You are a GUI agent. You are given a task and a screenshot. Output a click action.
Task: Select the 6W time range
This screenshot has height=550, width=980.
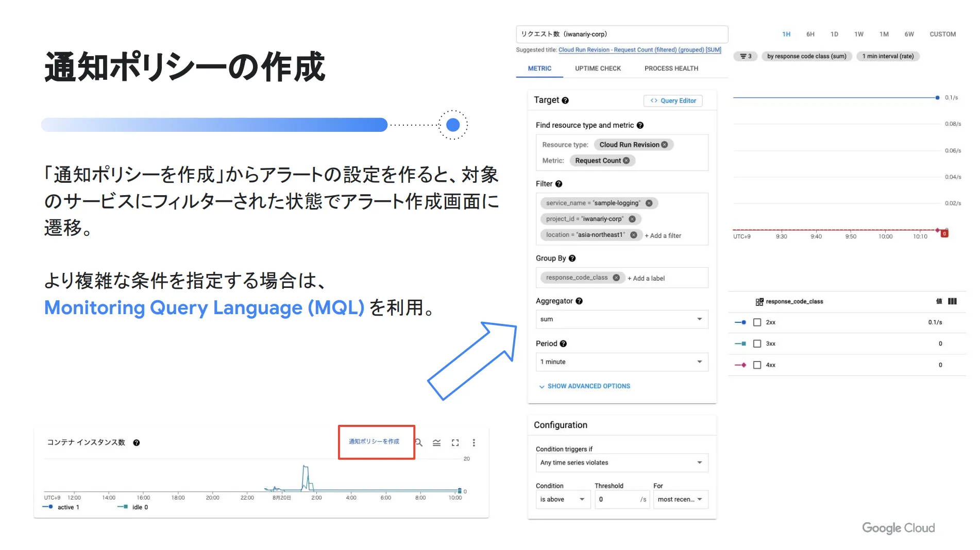point(909,35)
